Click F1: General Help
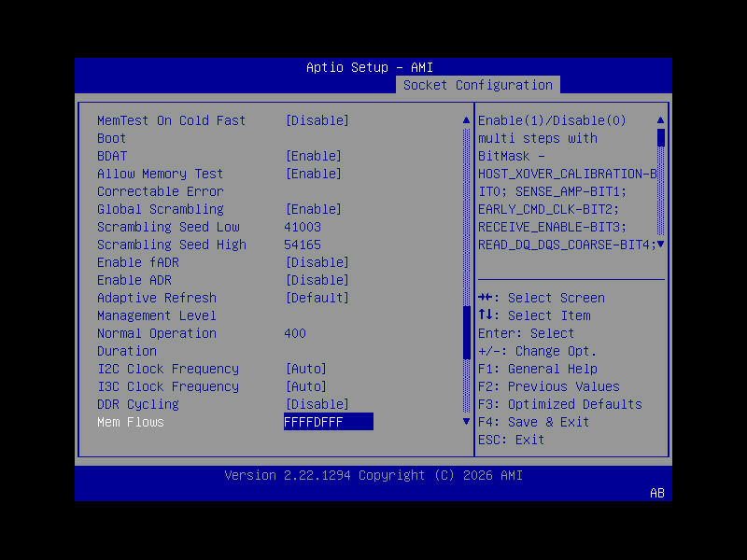This screenshot has height=560, width=747. click(x=538, y=369)
